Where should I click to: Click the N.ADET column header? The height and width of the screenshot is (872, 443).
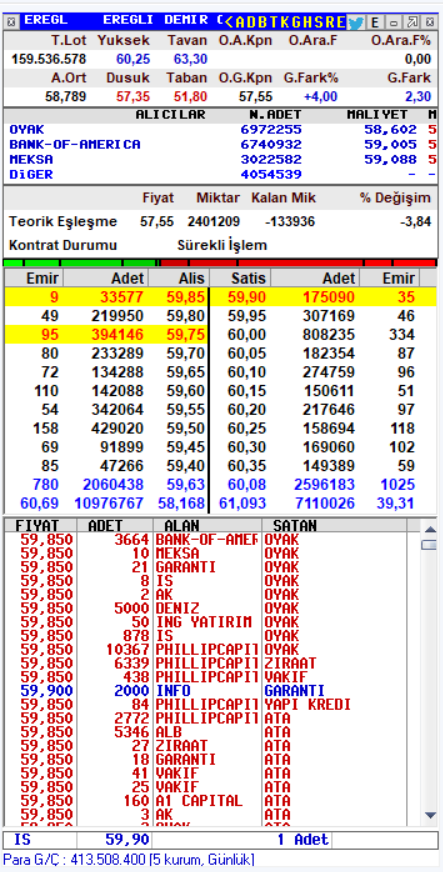pyautogui.click(x=275, y=115)
